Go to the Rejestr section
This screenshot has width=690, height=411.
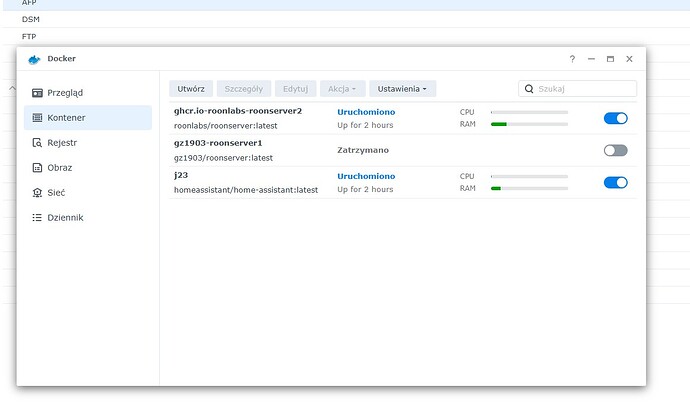pos(88,143)
